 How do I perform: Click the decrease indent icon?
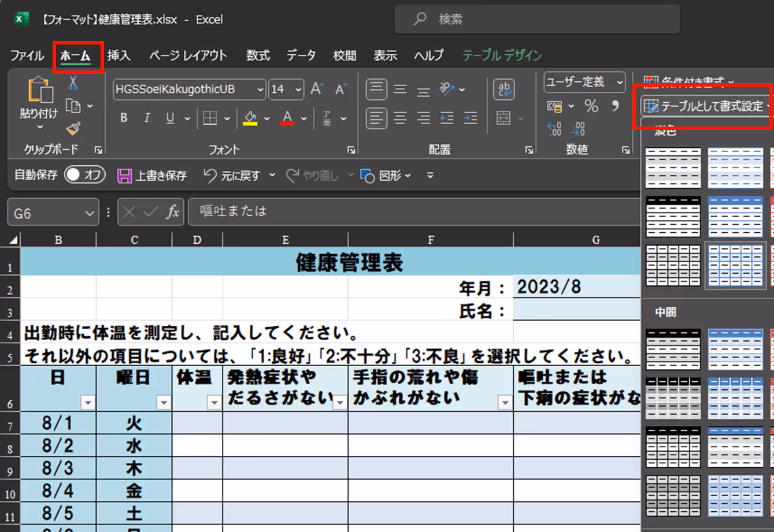[447, 118]
